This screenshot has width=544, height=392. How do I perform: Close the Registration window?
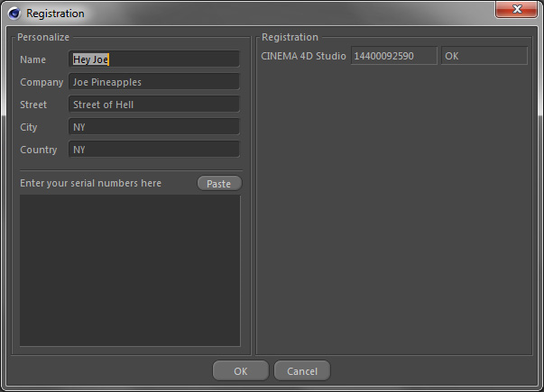click(517, 9)
